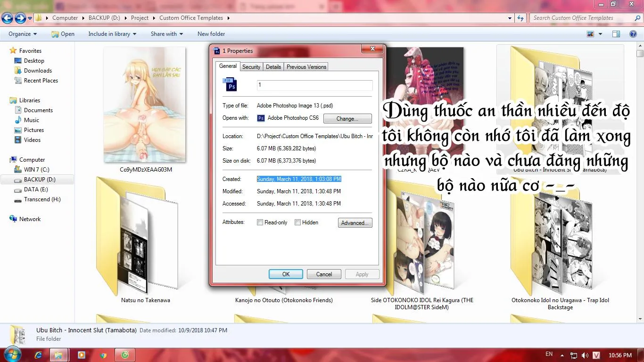Open the view options dropdown arrow
This screenshot has height=362, width=644.
click(600, 34)
